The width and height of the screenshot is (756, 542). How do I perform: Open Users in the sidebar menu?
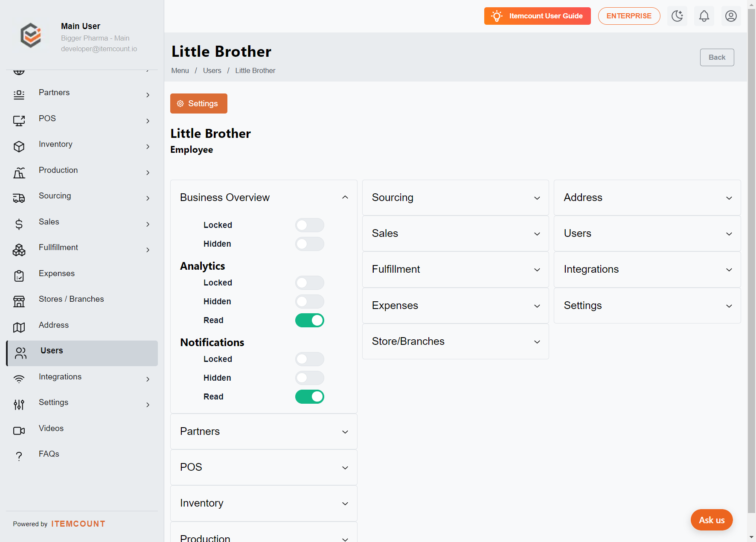(82, 353)
